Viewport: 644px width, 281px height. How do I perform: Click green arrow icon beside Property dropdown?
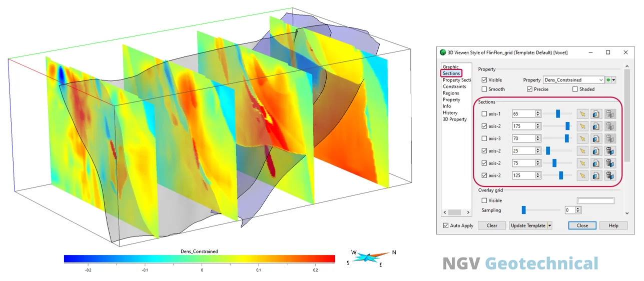(x=608, y=80)
